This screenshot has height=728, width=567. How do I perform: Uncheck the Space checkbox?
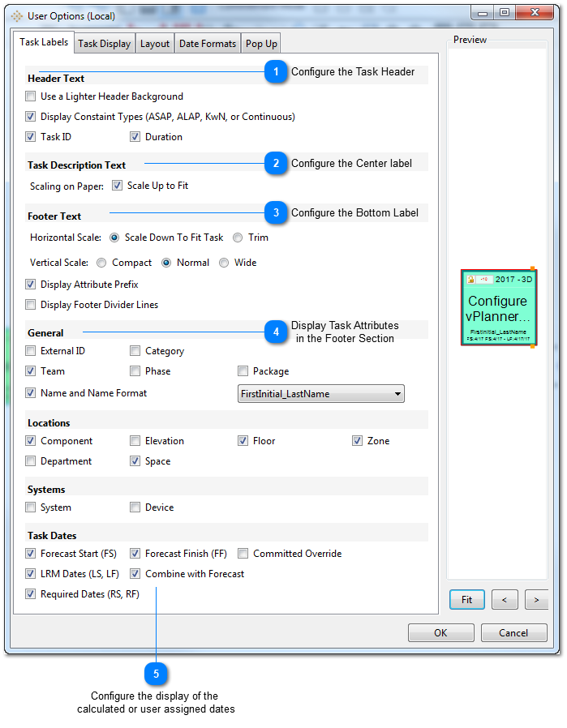pyautogui.click(x=135, y=461)
